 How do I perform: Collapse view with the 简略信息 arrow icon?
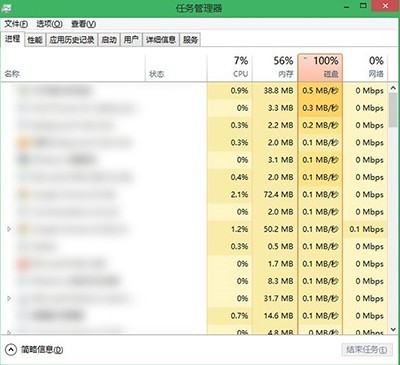pyautogui.click(x=11, y=350)
